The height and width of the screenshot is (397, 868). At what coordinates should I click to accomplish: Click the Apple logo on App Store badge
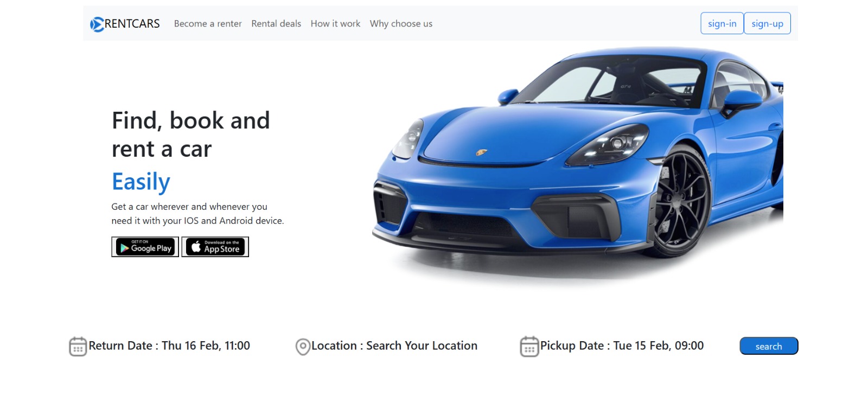pos(196,247)
